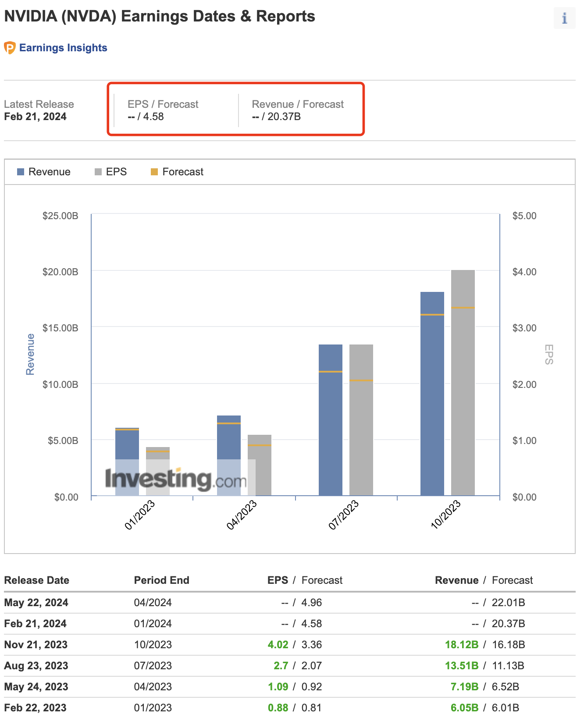
Task: Click the Forecast legend label
Action: 183,172
